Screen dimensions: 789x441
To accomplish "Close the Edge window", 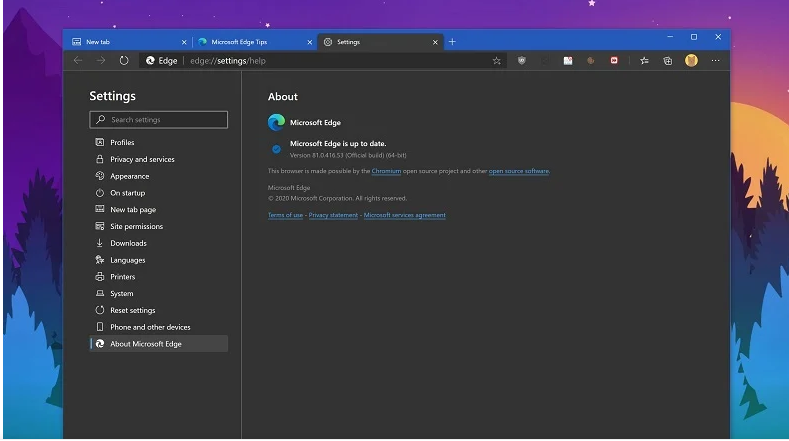I will coord(718,37).
